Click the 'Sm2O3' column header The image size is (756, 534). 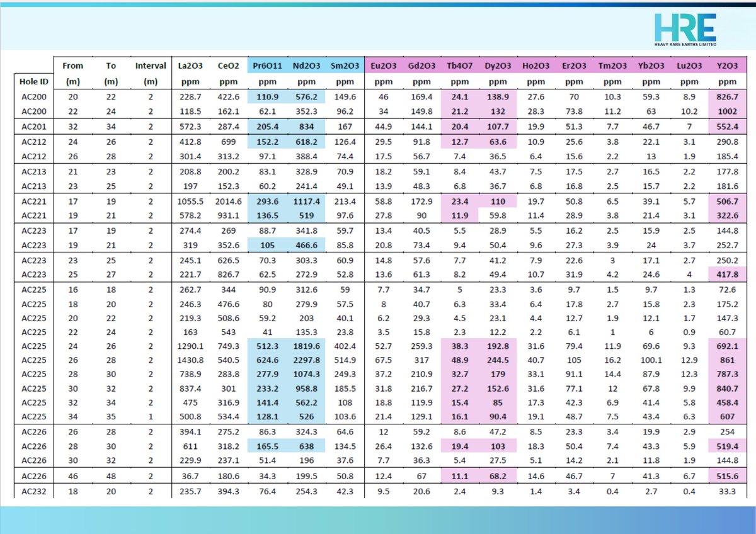345,65
